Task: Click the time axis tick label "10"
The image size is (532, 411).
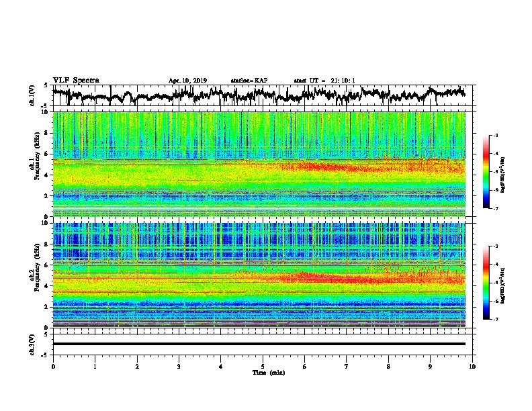Action: (x=472, y=367)
